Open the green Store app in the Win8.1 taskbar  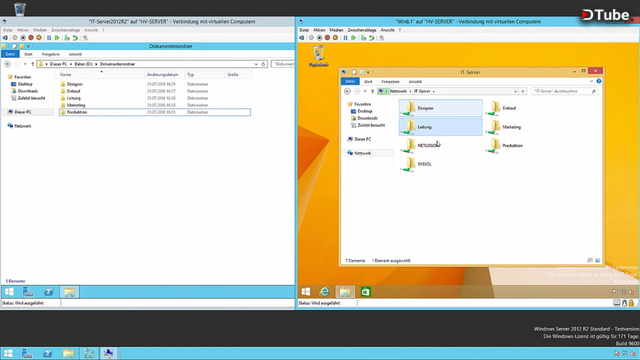click(x=365, y=291)
